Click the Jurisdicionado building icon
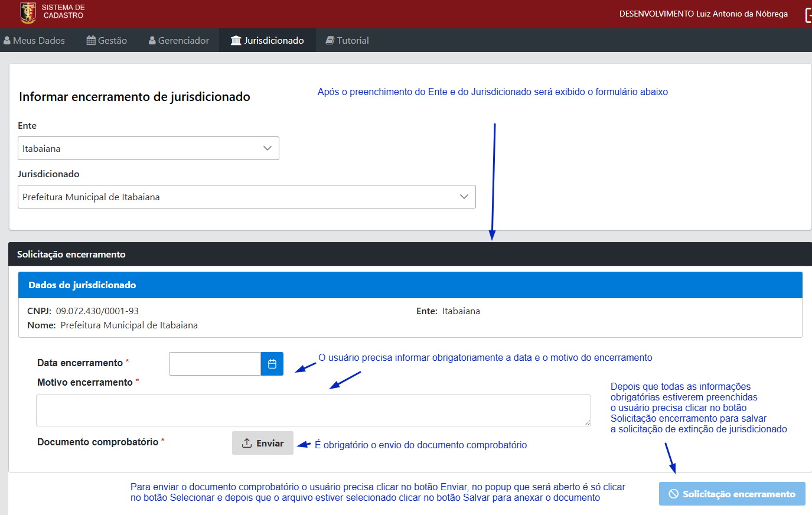812x515 pixels. tap(236, 40)
